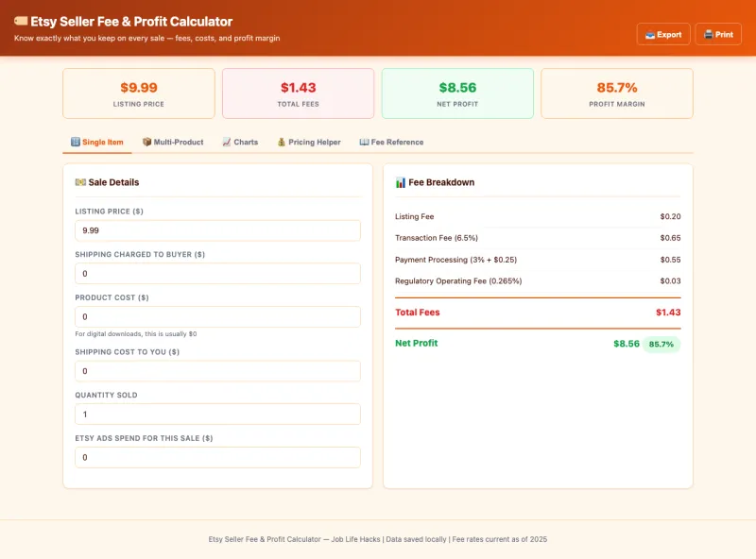Open the Multi-Product tab
Screen dimensions: 756x559
point(173,143)
